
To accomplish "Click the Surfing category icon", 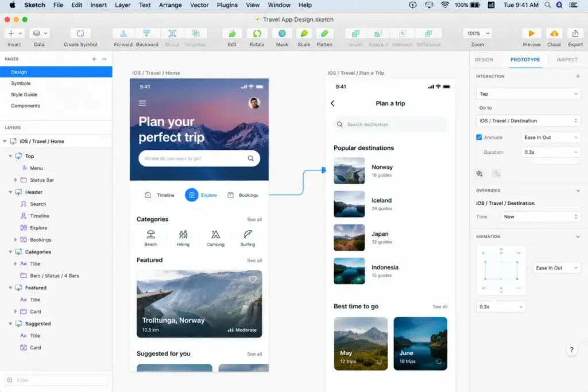I will [x=247, y=235].
